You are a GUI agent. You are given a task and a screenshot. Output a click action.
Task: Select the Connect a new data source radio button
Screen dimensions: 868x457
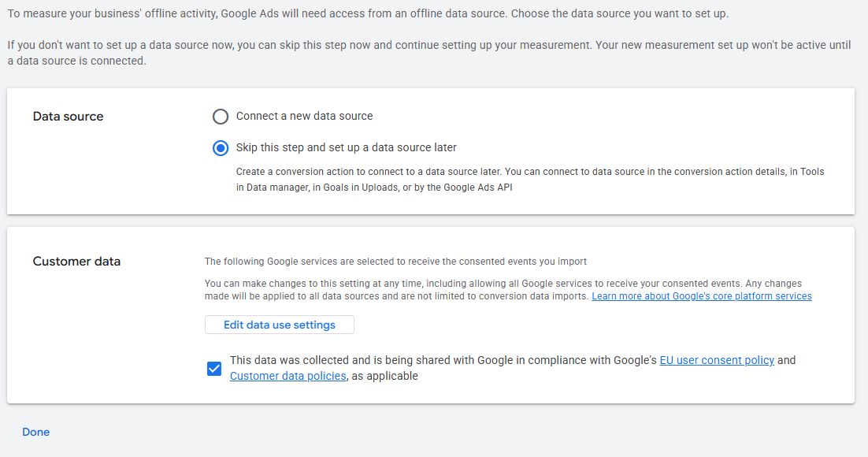click(x=221, y=117)
